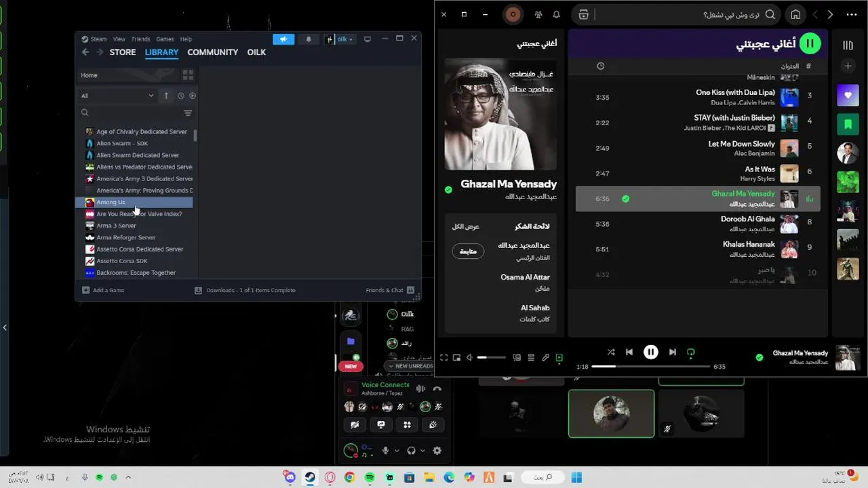Screen dimensions: 868x488
Task: Open Steam collections grid view icon
Action: pyautogui.click(x=188, y=75)
